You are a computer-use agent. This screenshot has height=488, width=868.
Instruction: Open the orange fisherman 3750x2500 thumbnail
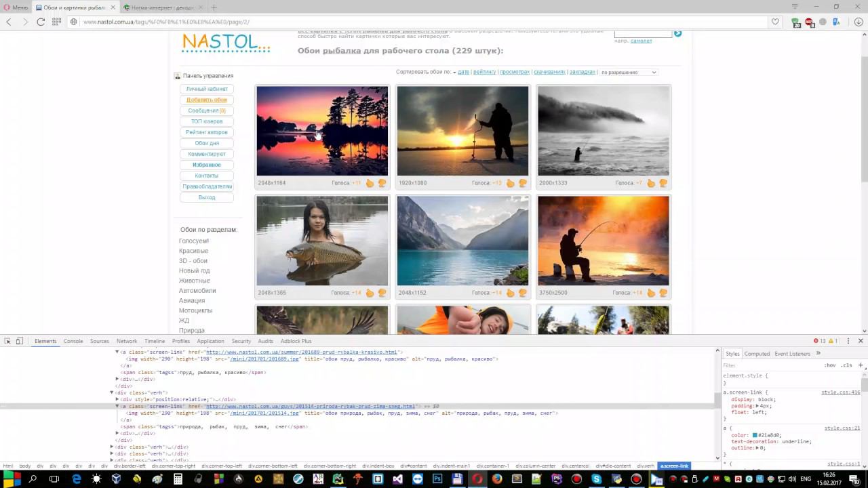coord(603,241)
